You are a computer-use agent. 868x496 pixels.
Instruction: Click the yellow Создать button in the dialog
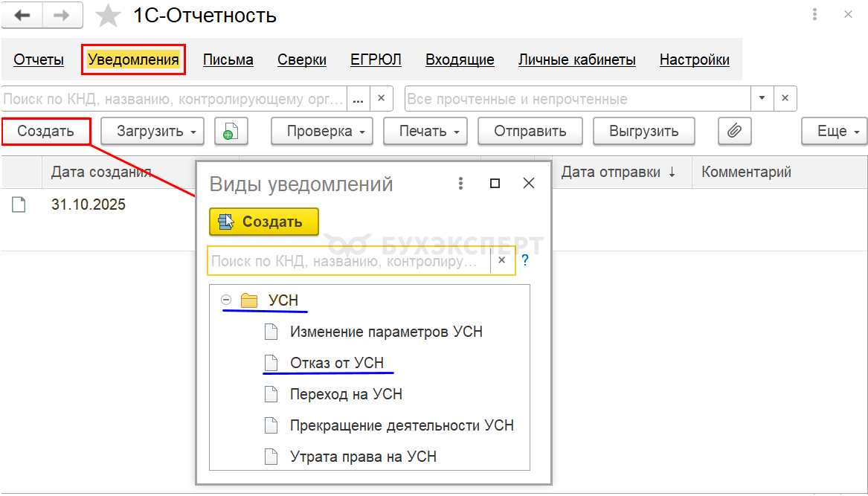[264, 222]
